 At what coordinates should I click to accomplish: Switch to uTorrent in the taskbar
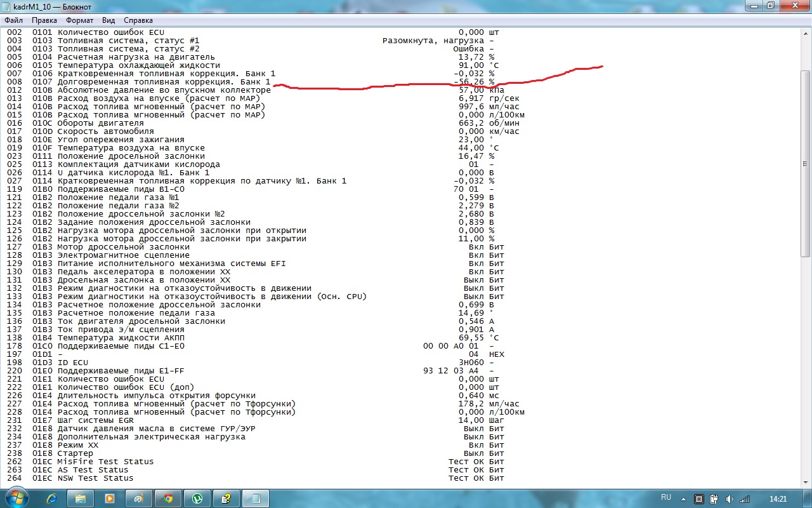point(197,498)
